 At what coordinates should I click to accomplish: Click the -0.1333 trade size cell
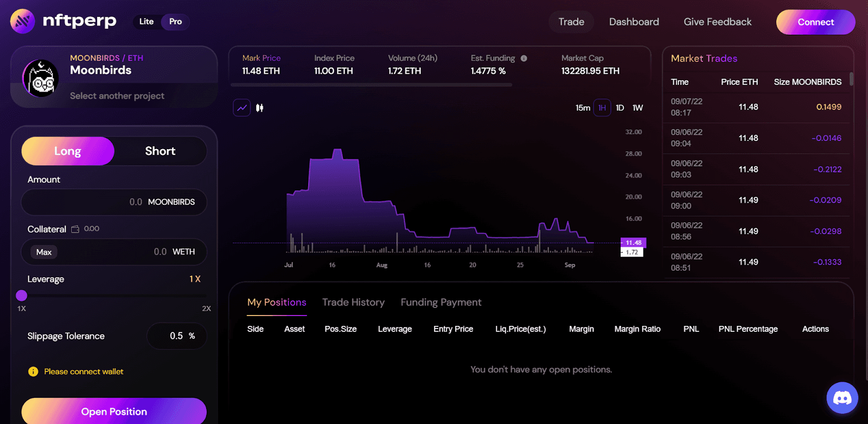pyautogui.click(x=827, y=262)
